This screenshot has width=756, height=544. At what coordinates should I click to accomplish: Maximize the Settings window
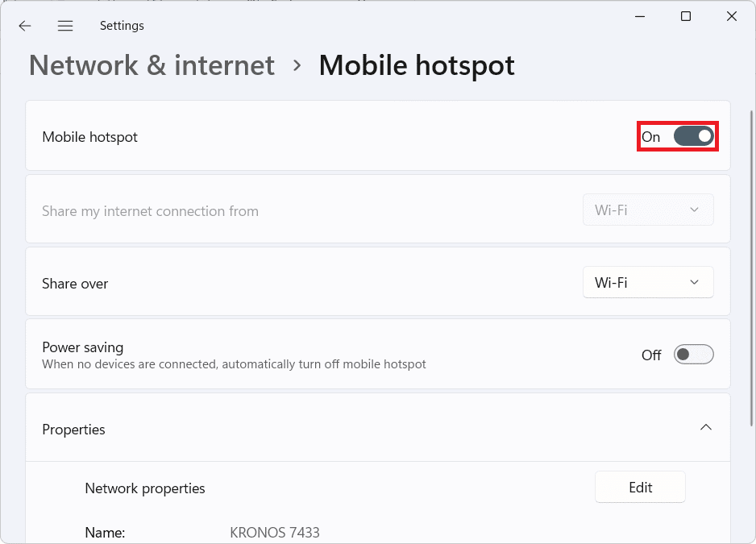click(x=685, y=15)
